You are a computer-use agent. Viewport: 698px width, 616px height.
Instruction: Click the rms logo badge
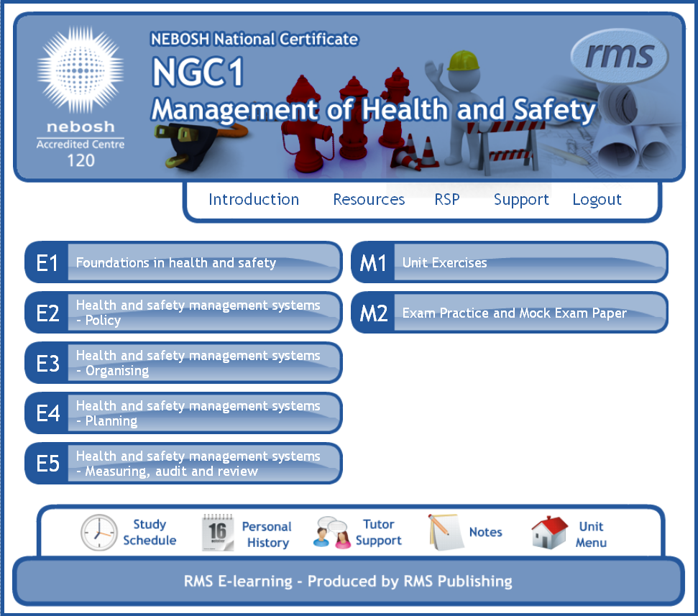[619, 56]
